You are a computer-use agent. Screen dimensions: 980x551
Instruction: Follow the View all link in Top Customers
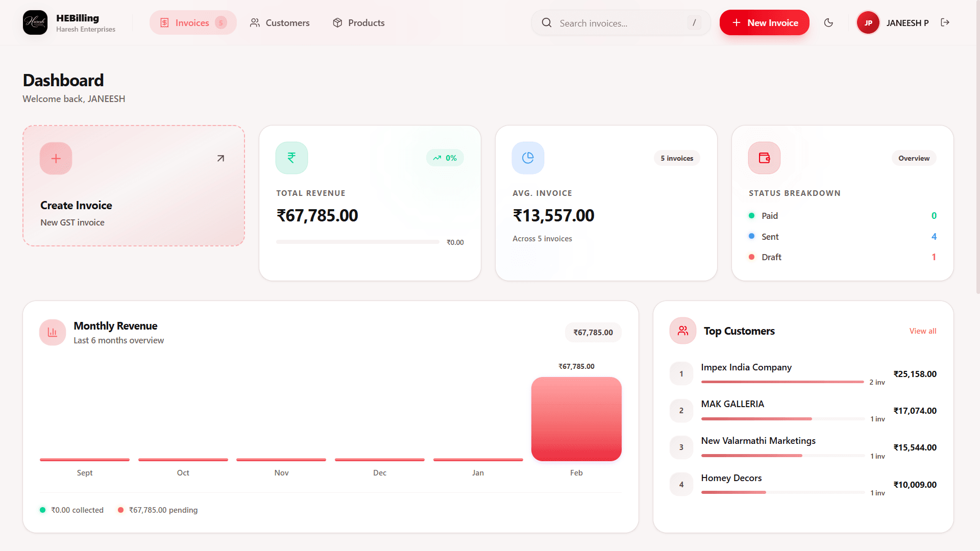[x=922, y=331]
